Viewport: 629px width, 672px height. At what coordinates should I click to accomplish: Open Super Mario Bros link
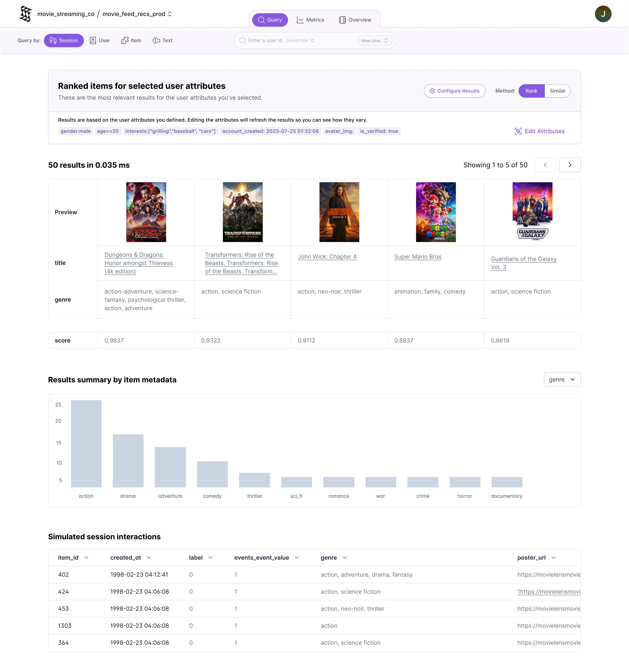pyautogui.click(x=418, y=257)
